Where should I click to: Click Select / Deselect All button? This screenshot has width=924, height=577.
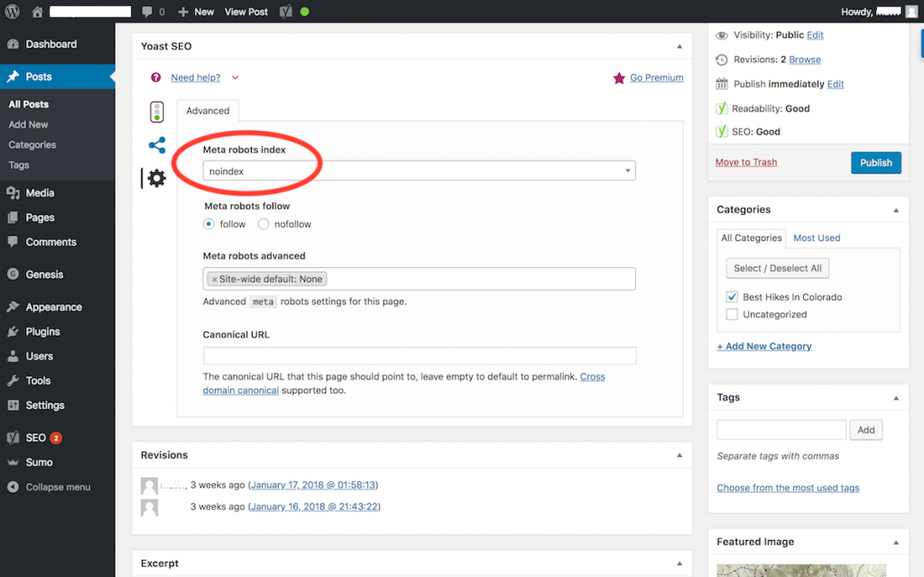(x=777, y=268)
